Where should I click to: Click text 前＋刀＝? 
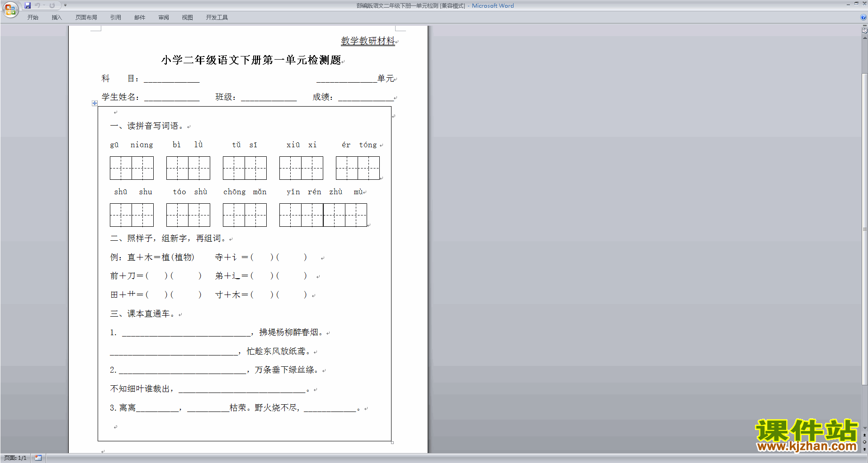click(x=127, y=276)
